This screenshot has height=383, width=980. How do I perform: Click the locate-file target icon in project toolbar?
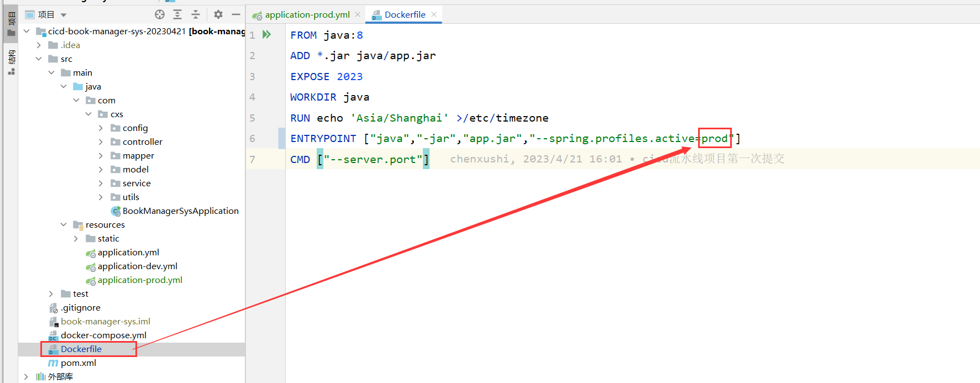coord(160,14)
